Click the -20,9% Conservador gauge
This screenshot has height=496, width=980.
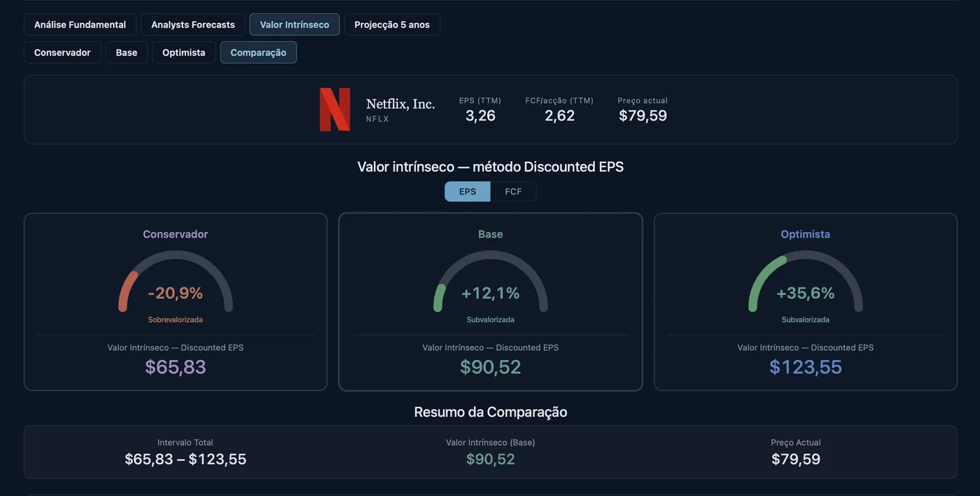coord(176,282)
